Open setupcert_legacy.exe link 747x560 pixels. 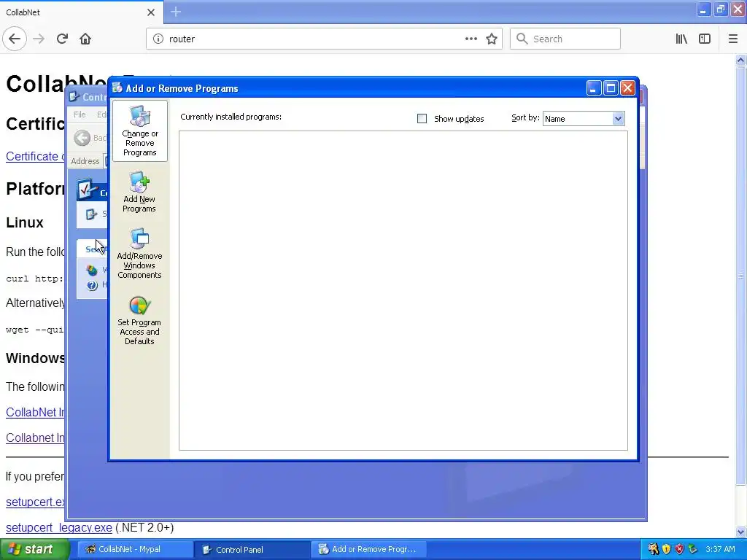click(x=59, y=527)
